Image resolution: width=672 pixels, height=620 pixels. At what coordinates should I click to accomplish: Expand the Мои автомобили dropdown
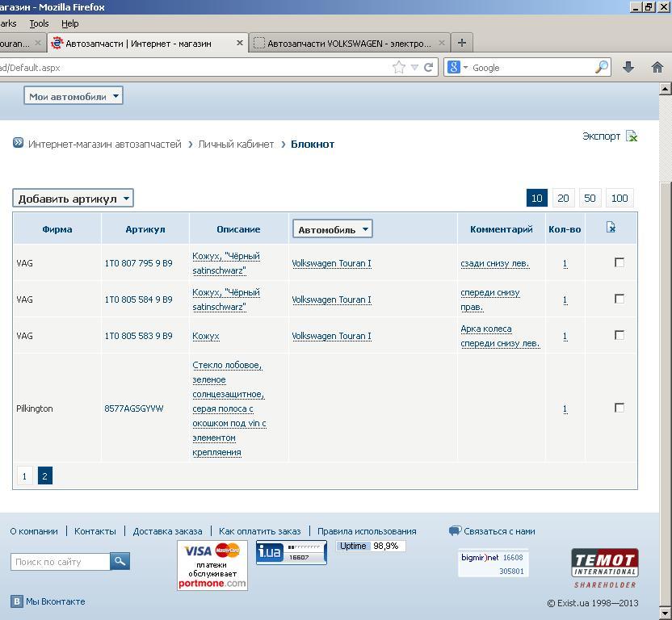[x=73, y=96]
